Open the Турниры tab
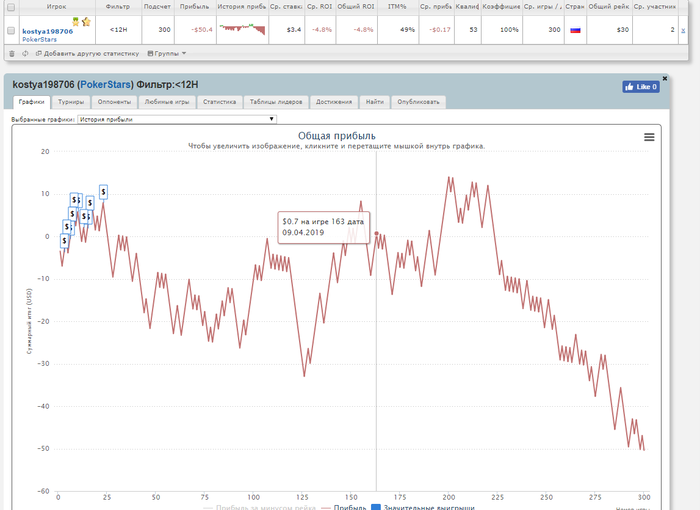The height and width of the screenshot is (510, 700). [71, 102]
